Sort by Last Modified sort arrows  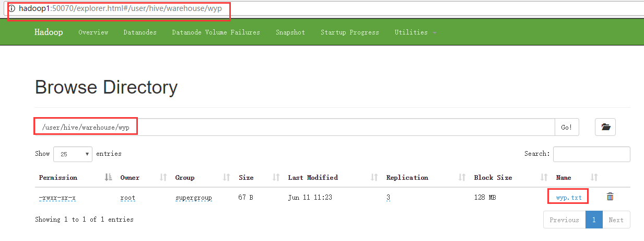coord(374,178)
